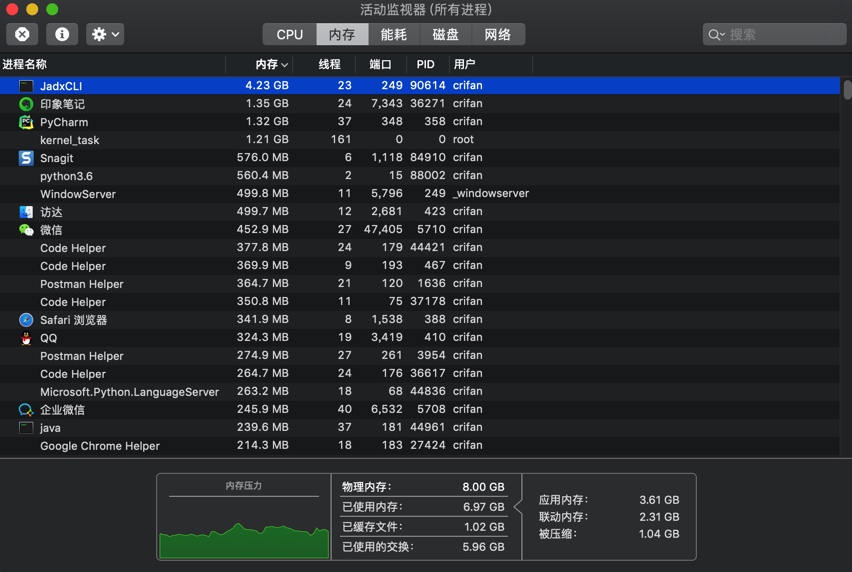Screen dimensions: 852x572
Task: Click the force quit process icon
Action: (x=22, y=34)
